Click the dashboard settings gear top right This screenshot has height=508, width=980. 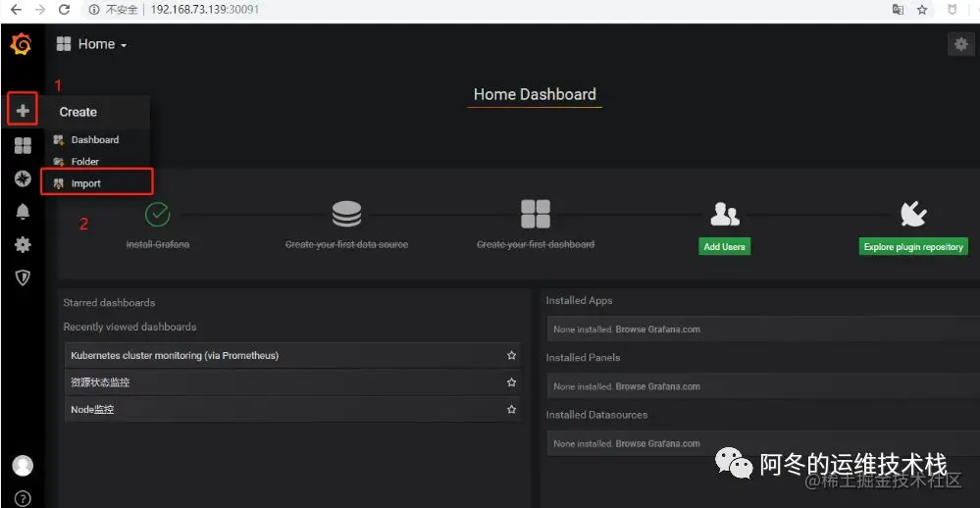(960, 44)
